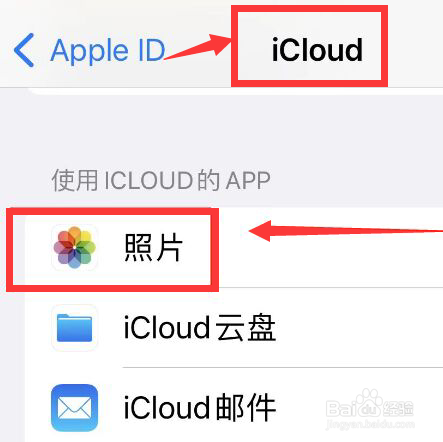Screen dimensions: 443x442
Task: Click the iCloud page title
Action: tap(317, 50)
